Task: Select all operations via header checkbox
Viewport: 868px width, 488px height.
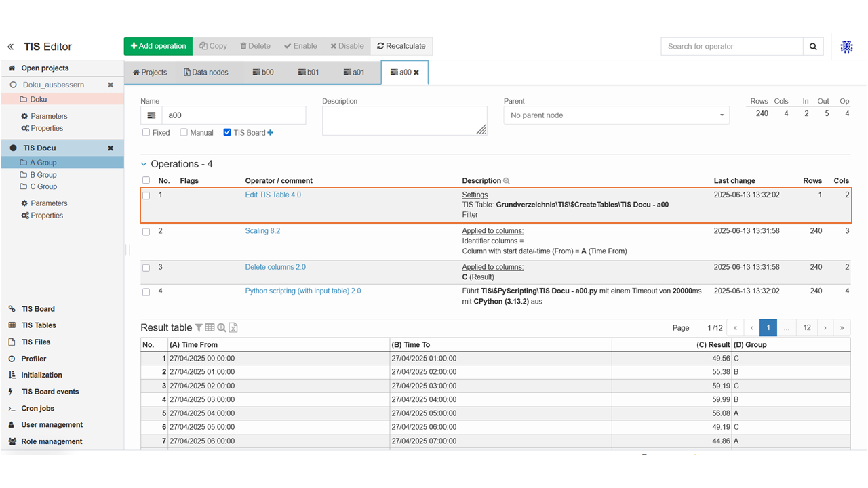Action: pyautogui.click(x=146, y=181)
